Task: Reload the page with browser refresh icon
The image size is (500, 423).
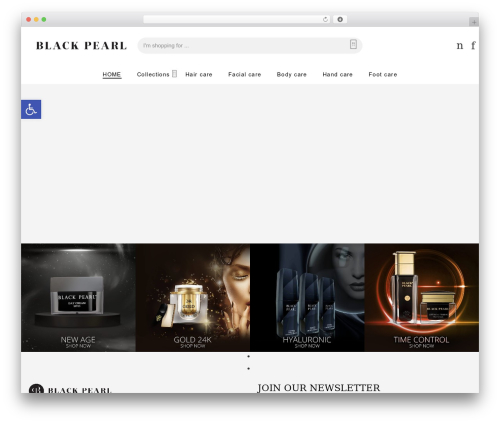Action: (x=325, y=19)
